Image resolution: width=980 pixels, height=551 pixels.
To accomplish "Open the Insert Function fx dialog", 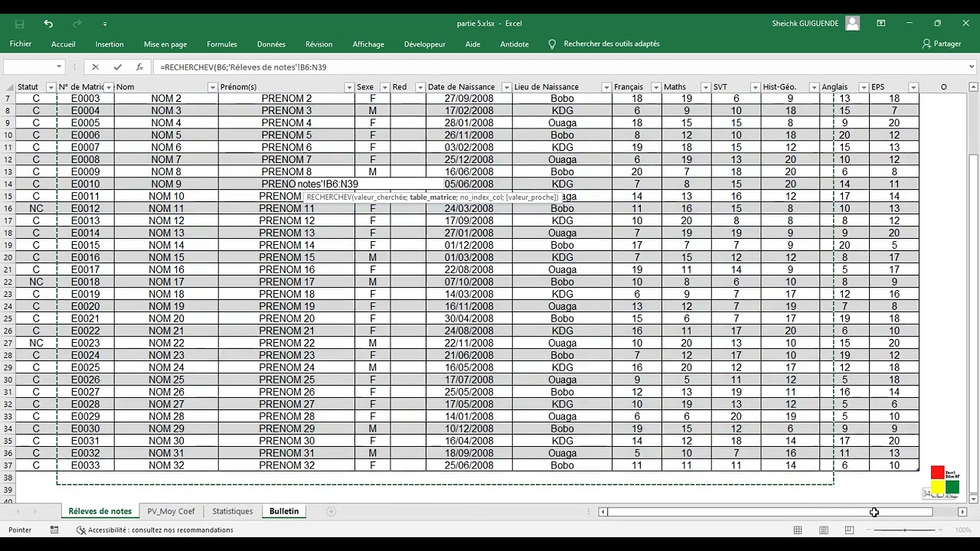I will [139, 67].
